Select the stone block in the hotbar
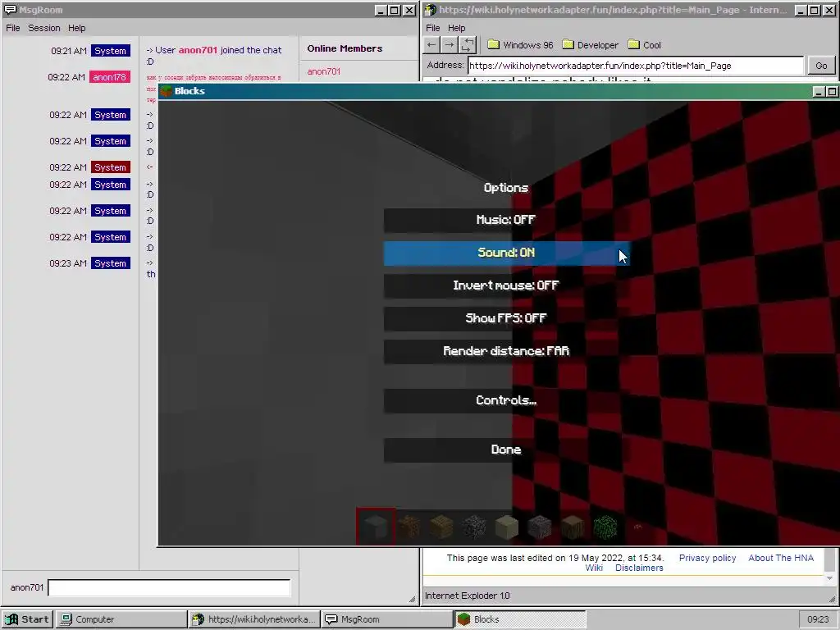The image size is (840, 630). click(376, 527)
